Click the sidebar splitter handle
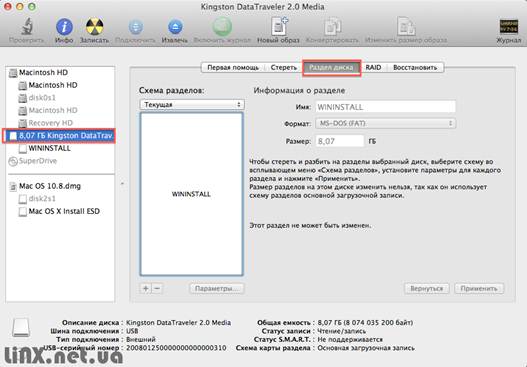 [122, 184]
